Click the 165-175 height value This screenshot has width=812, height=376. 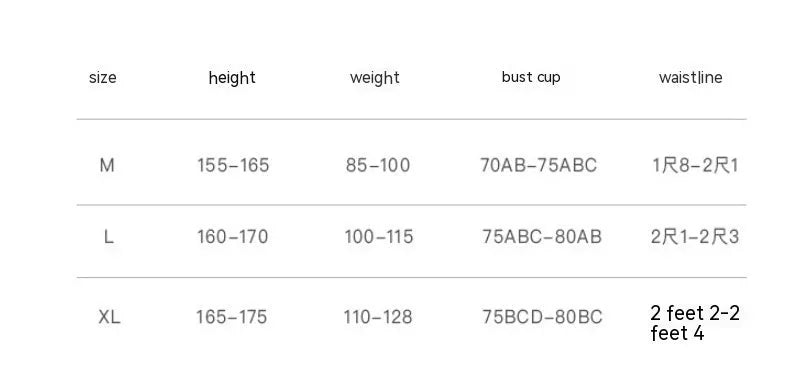pyautogui.click(x=231, y=317)
